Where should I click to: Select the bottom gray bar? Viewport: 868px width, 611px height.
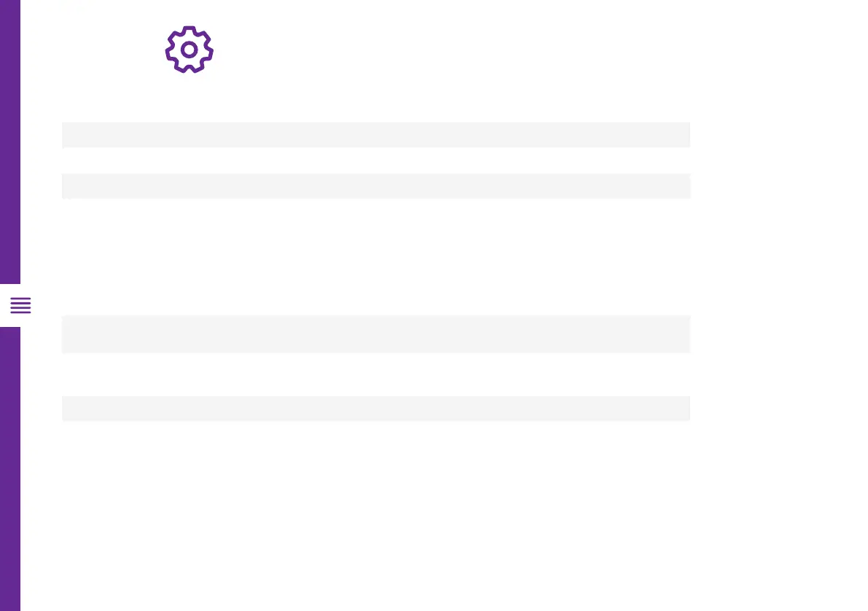pyautogui.click(x=375, y=408)
